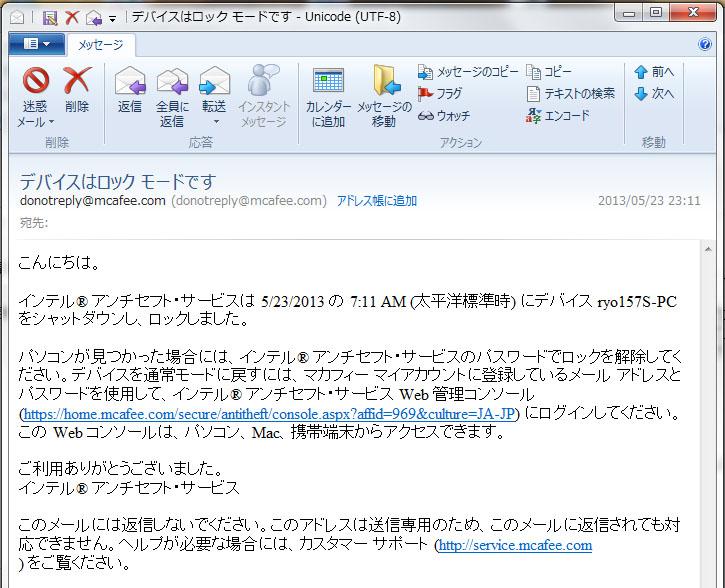Watch this conversation (ウォッチ)
The image size is (725, 588).
443,116
